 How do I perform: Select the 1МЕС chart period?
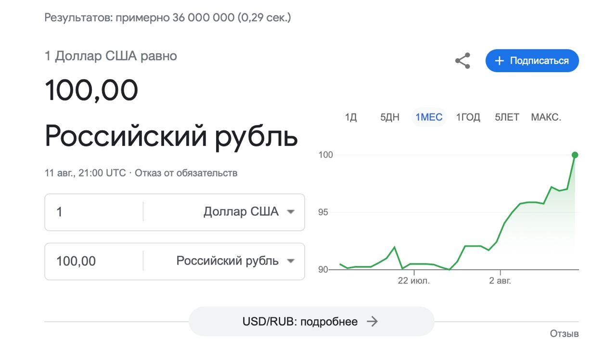[429, 117]
